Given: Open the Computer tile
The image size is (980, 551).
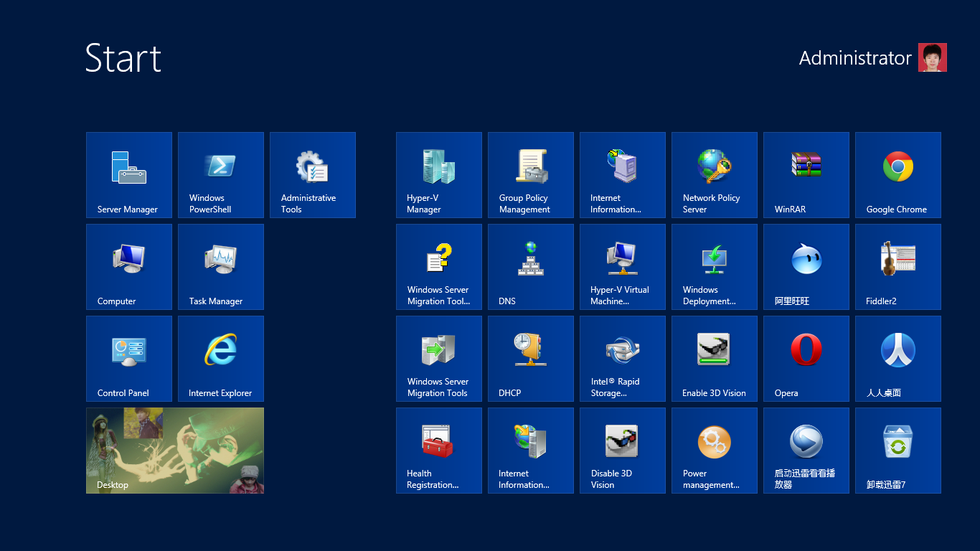Looking at the screenshot, I should click(129, 267).
